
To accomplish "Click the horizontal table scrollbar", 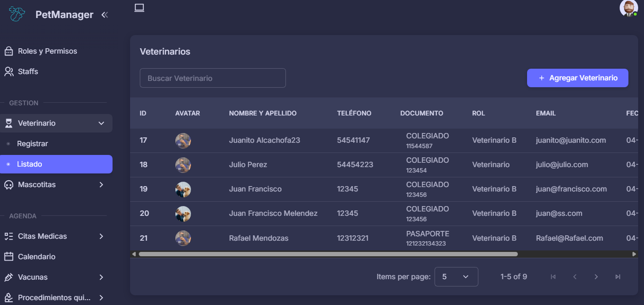I will [x=328, y=254].
